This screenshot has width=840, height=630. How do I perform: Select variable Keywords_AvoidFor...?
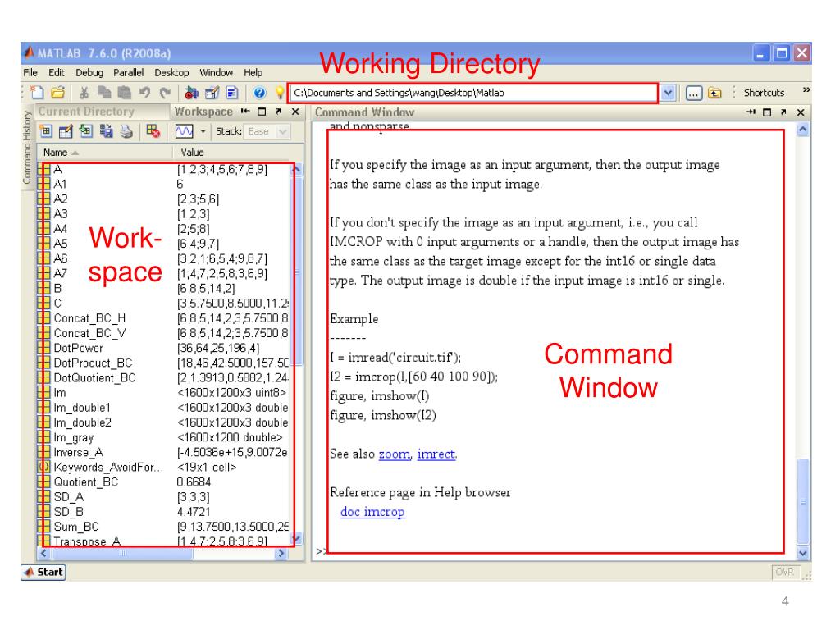point(108,467)
